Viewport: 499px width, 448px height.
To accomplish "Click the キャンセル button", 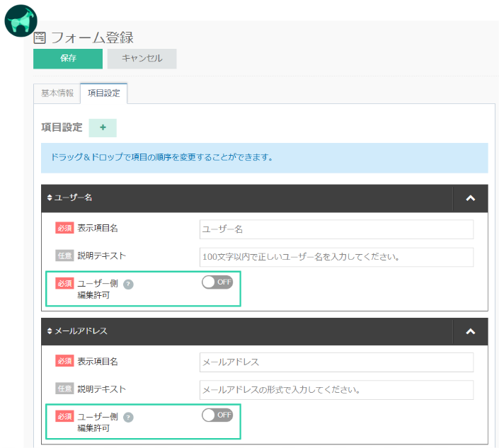I will tap(142, 59).
